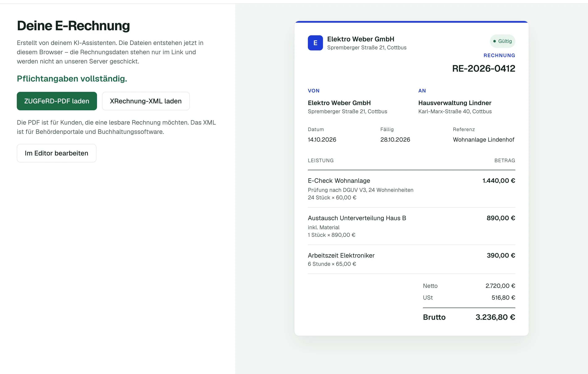The image size is (588, 374).
Task: Select item Arbeitszeit Elektroniker
Action: [341, 255]
